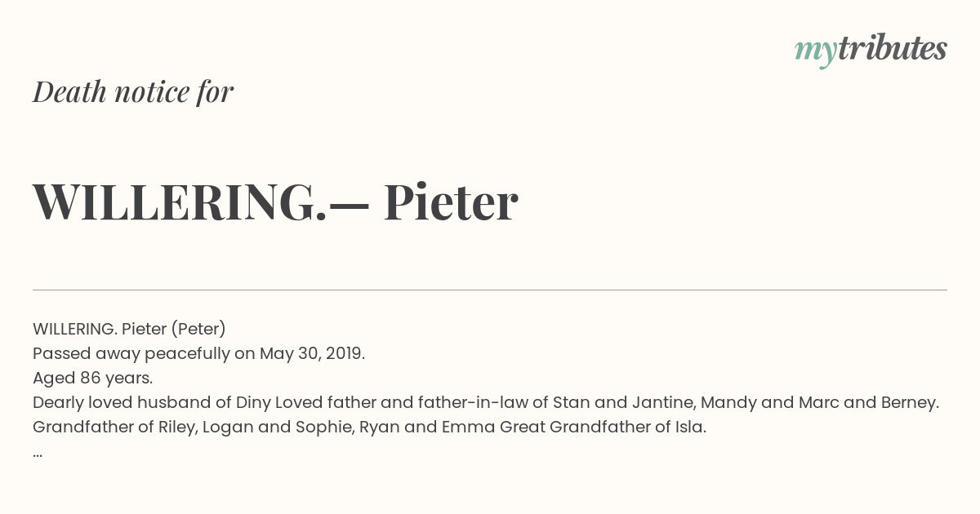Select the horizontal divider line

point(490,290)
